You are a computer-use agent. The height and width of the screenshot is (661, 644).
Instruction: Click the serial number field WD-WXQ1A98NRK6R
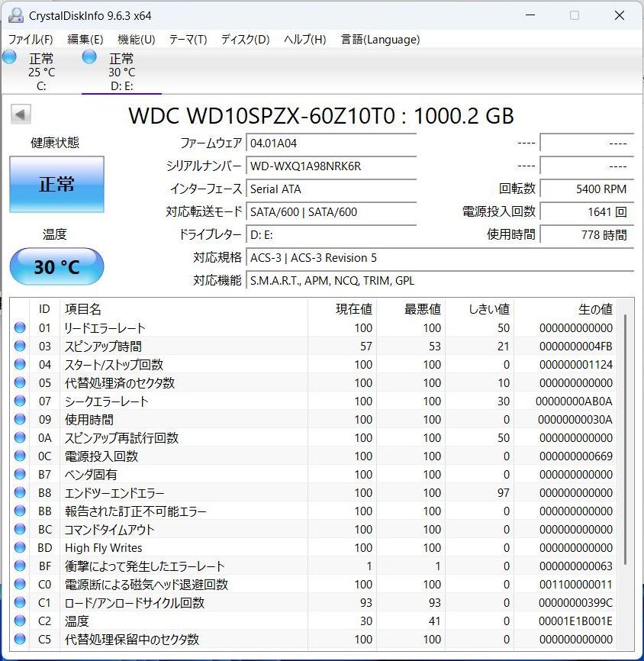331,166
